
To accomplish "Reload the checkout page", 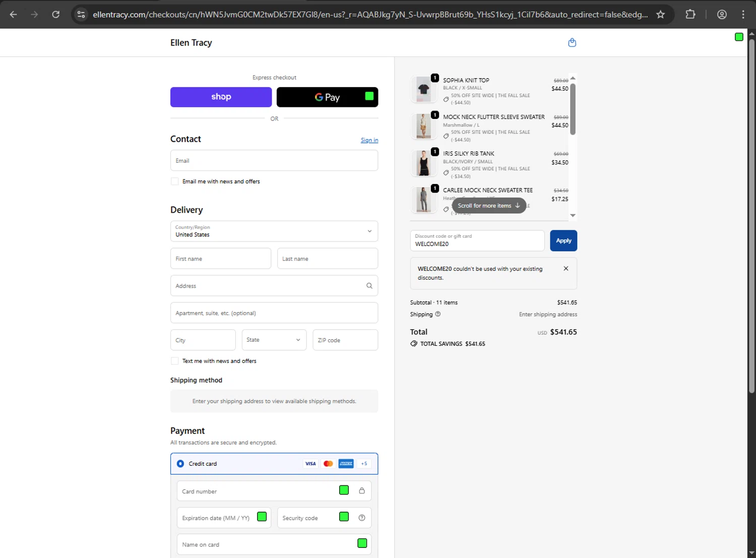I will click(56, 15).
